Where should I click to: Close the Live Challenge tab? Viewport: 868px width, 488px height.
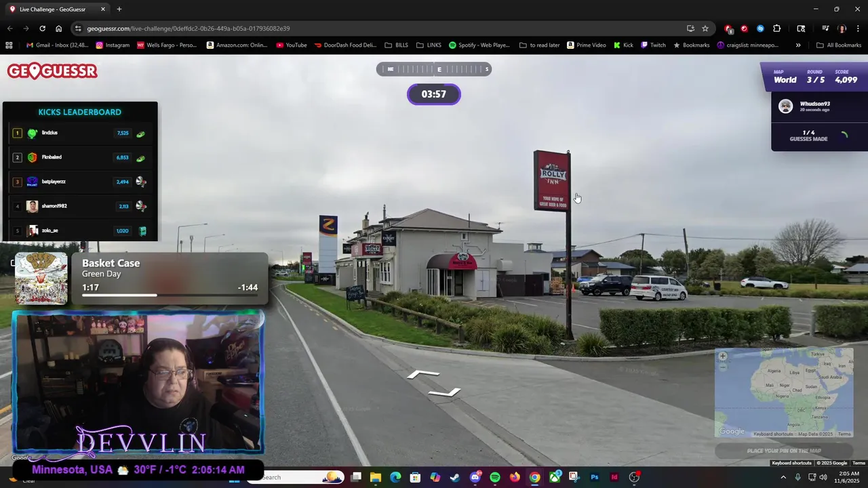(103, 9)
